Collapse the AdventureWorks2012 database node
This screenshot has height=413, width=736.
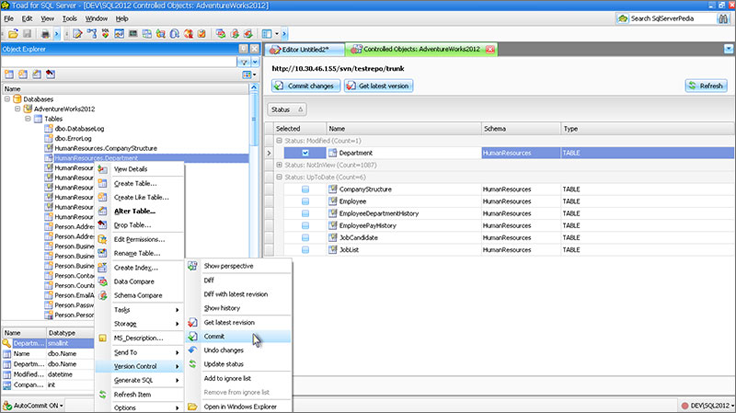17,108
